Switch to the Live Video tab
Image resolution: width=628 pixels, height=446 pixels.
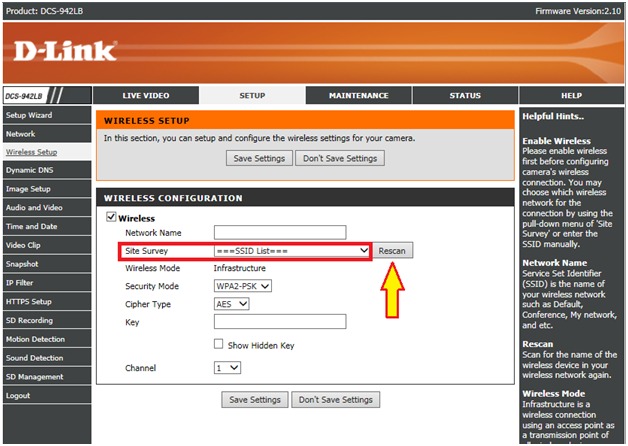(x=146, y=95)
